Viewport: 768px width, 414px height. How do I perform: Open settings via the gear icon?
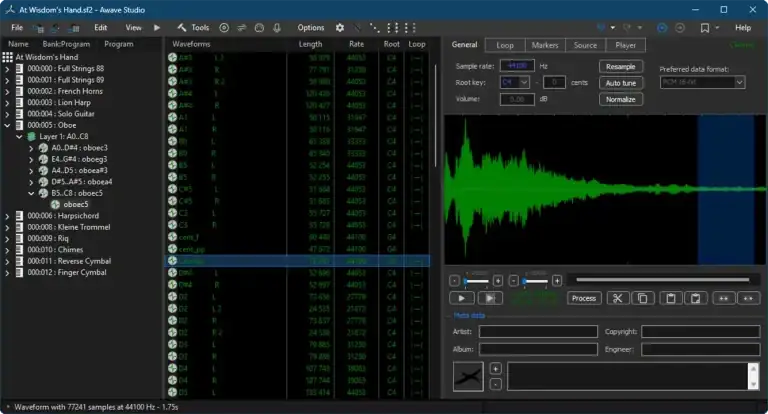[340, 28]
